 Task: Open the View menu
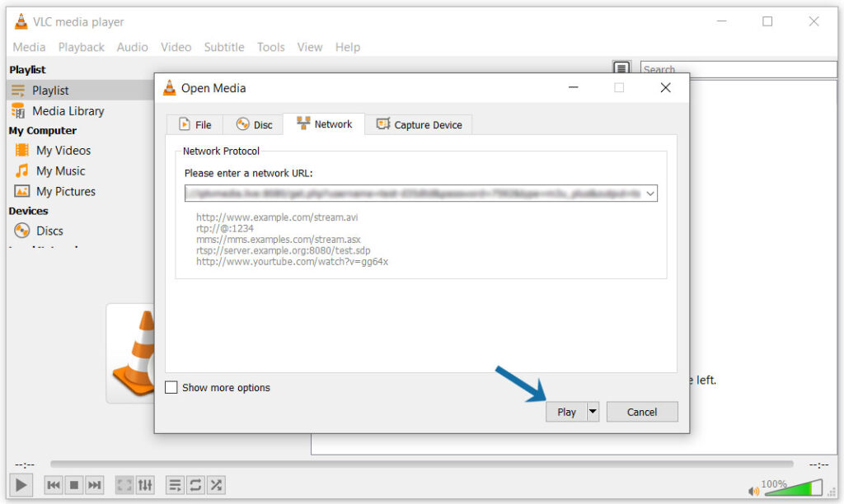point(310,47)
